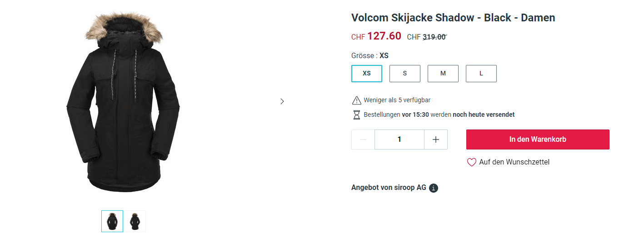The width and height of the screenshot is (644, 239).
Task: Click the low-stock warning triangle icon
Action: click(x=357, y=100)
